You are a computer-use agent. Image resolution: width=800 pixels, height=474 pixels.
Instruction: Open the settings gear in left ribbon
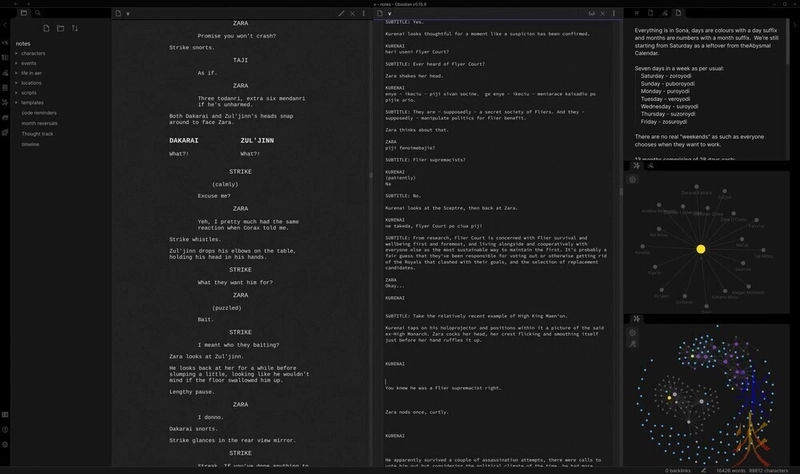click(6, 444)
